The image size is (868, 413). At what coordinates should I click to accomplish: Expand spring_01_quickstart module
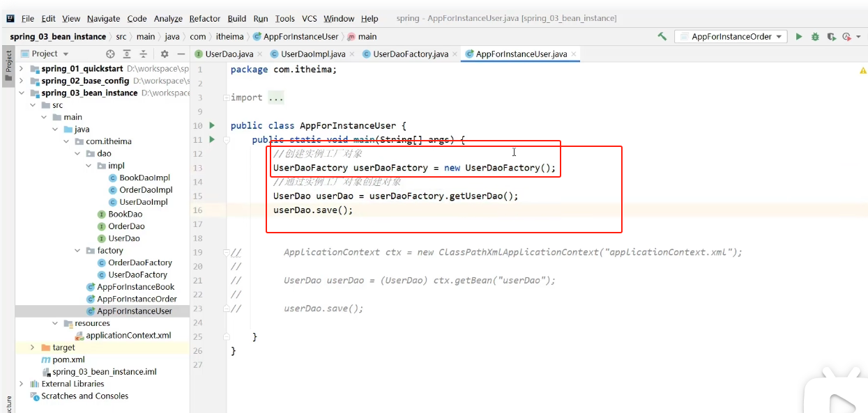22,68
